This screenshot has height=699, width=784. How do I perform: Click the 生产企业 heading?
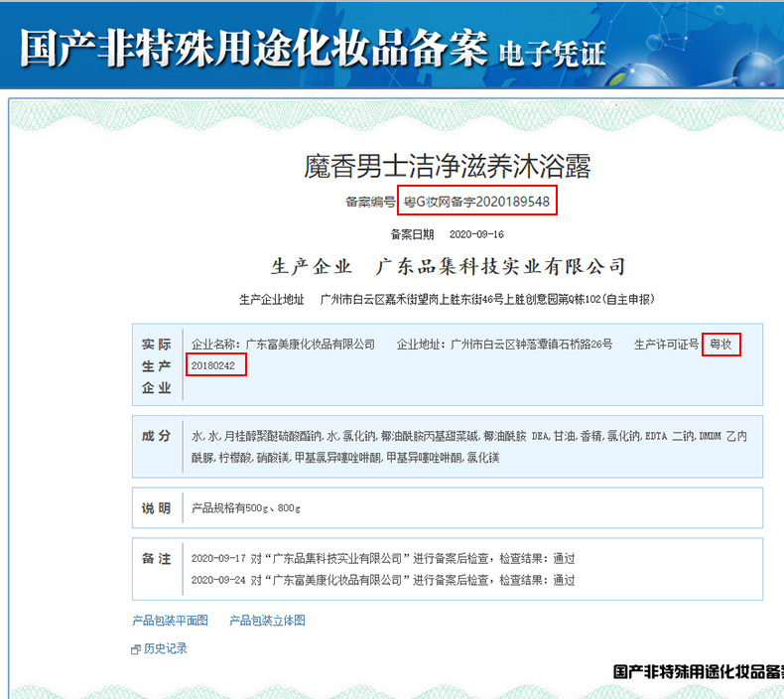point(312,266)
